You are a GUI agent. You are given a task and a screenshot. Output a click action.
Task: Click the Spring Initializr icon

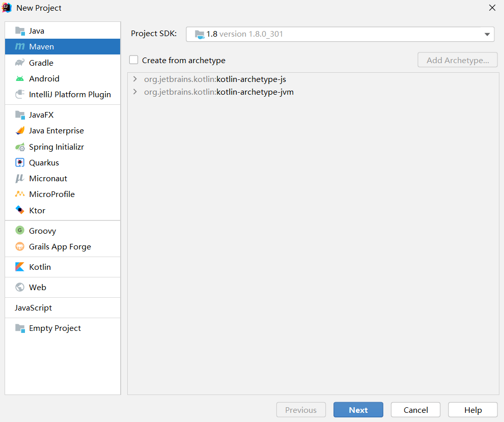point(19,147)
